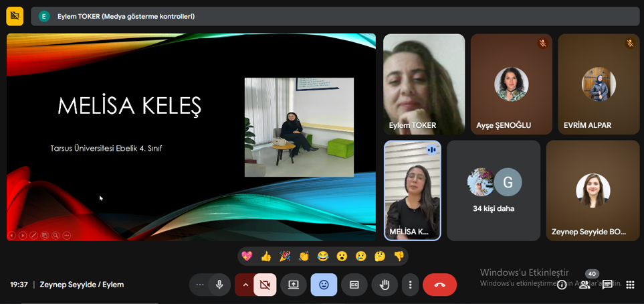Open the in-call chat panel
This screenshot has width=644, height=304.
coord(607,285)
